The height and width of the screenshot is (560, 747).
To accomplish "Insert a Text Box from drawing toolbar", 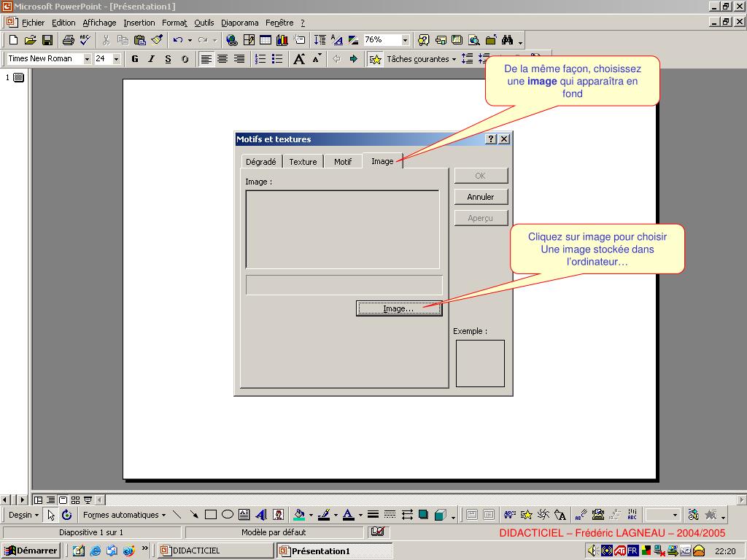I will [244, 515].
